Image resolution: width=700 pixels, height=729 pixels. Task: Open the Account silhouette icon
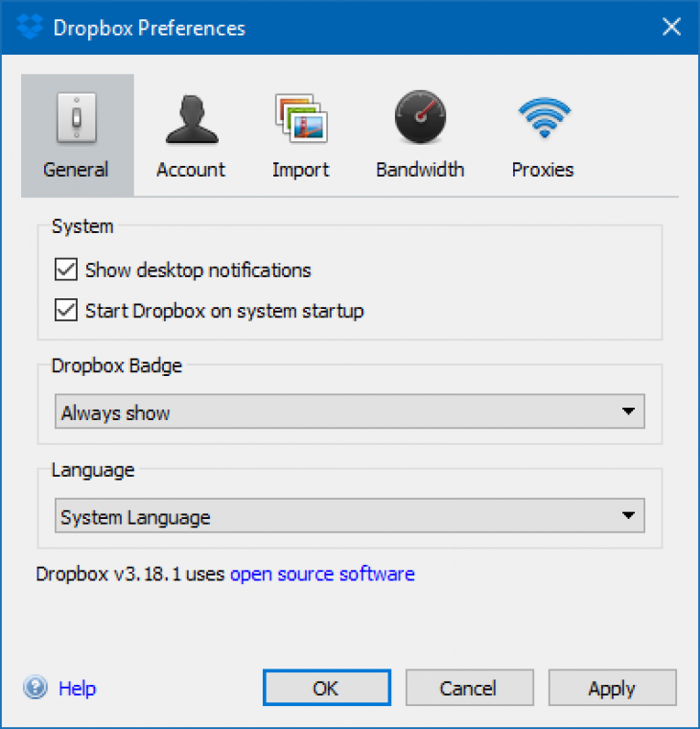point(192,119)
